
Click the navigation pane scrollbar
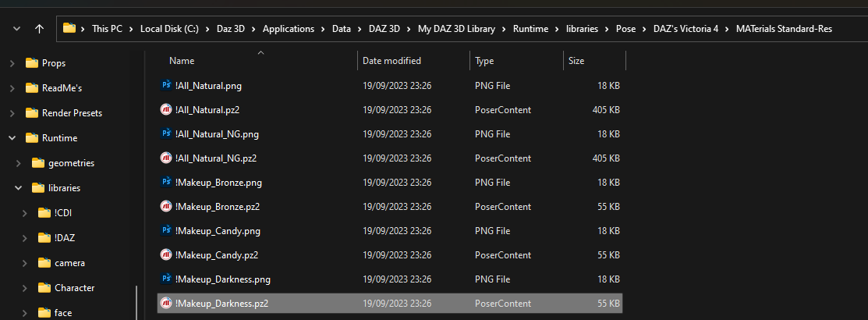(137, 300)
